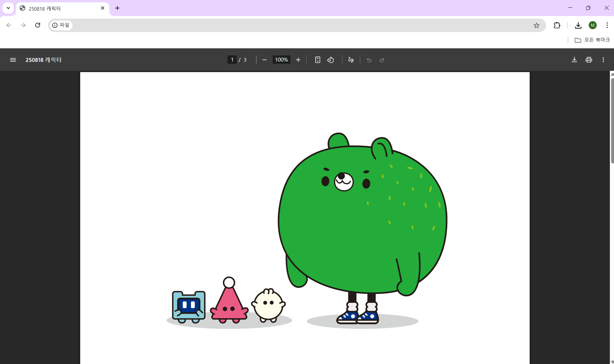Open the 모든 북마크 folder
Viewport: 614px width, 364px height.
pyautogui.click(x=592, y=40)
